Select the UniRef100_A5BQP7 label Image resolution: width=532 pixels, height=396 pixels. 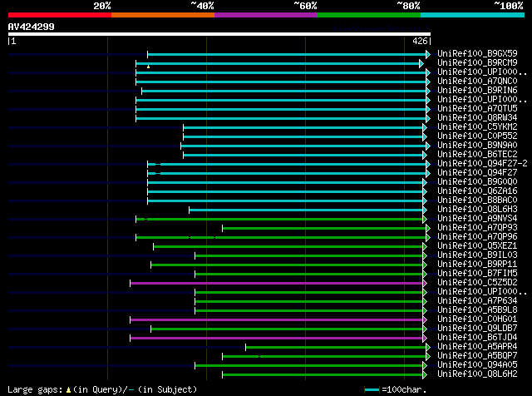pyautogui.click(x=477, y=356)
